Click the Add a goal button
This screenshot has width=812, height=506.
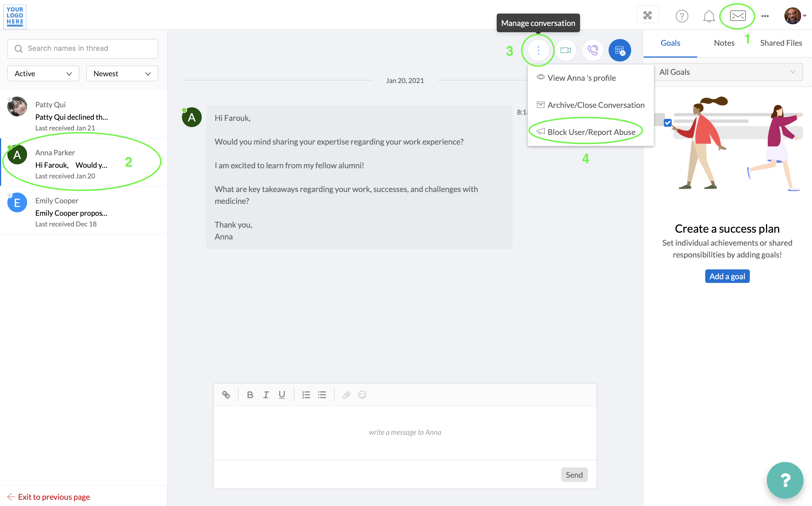tap(727, 276)
